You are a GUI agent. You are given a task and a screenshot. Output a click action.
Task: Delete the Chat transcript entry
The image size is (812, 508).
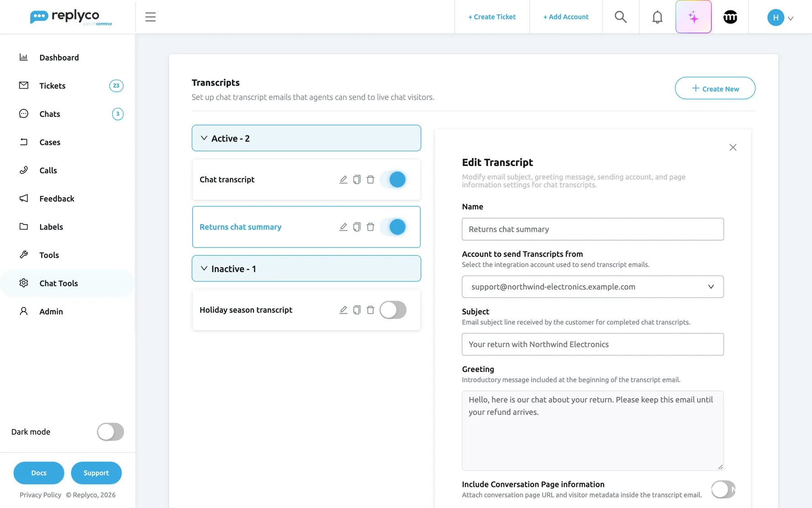point(370,180)
